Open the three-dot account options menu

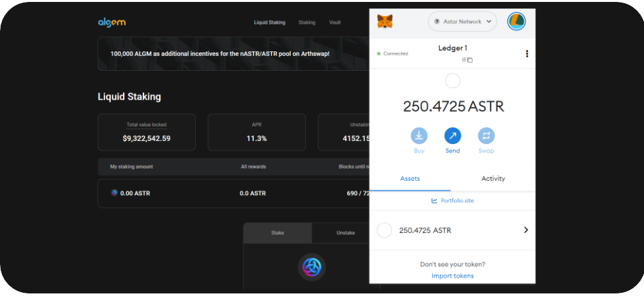(527, 53)
